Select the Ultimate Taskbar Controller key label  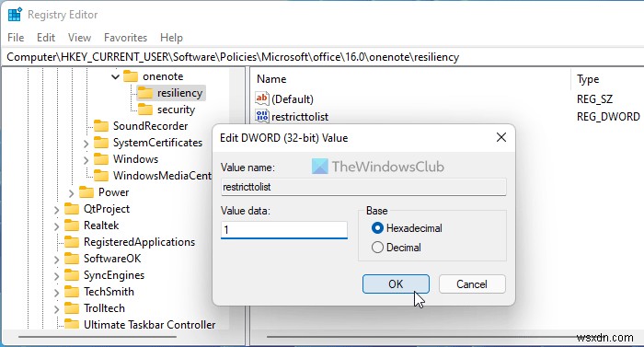[x=149, y=324]
